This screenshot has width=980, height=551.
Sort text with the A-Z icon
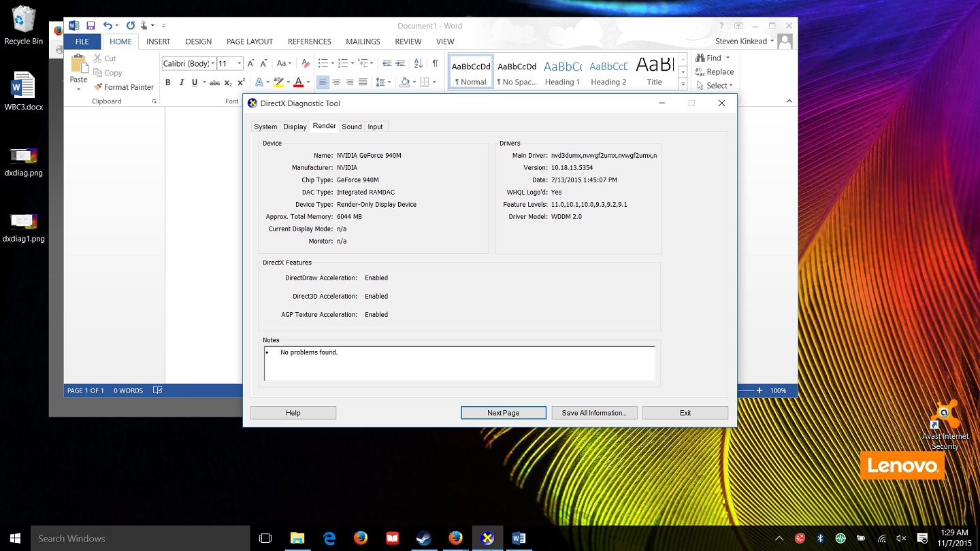(x=419, y=63)
